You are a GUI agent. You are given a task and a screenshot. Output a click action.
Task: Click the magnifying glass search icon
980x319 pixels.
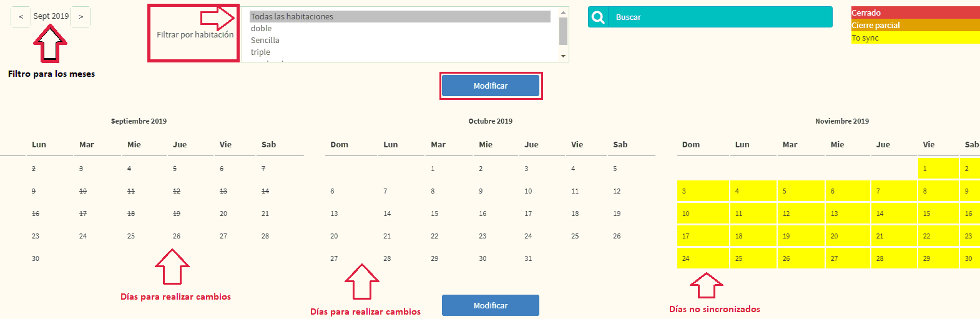click(x=598, y=17)
